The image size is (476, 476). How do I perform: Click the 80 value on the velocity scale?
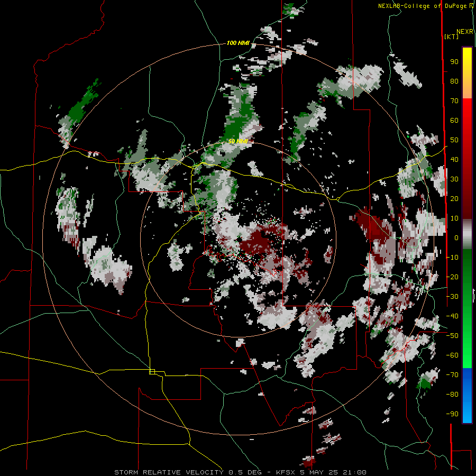click(x=454, y=81)
